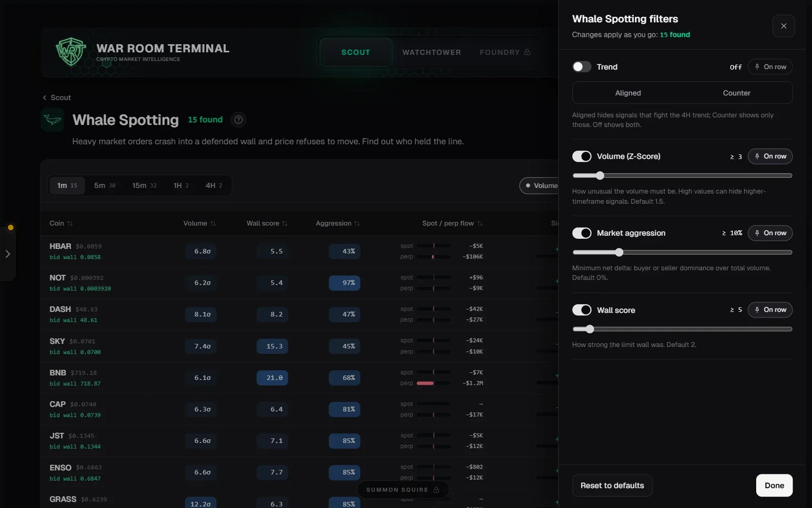
Task: Click On row for Wall score
Action: tap(770, 309)
